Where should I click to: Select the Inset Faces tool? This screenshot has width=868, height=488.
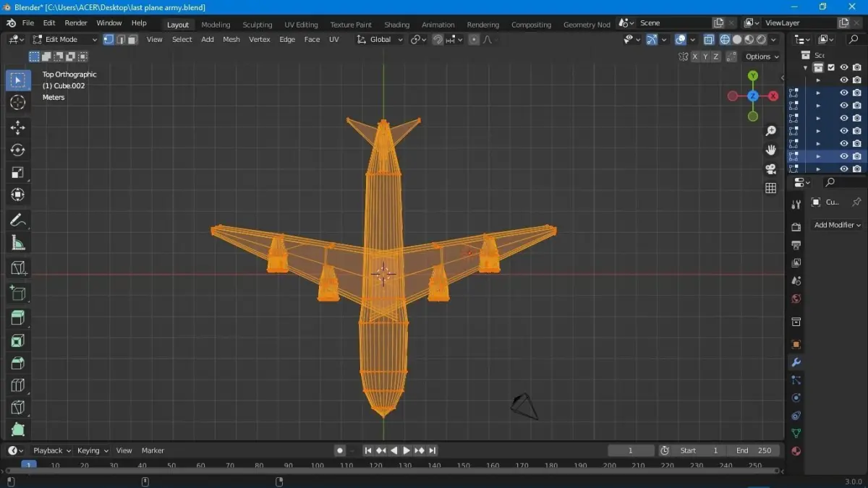[18, 341]
